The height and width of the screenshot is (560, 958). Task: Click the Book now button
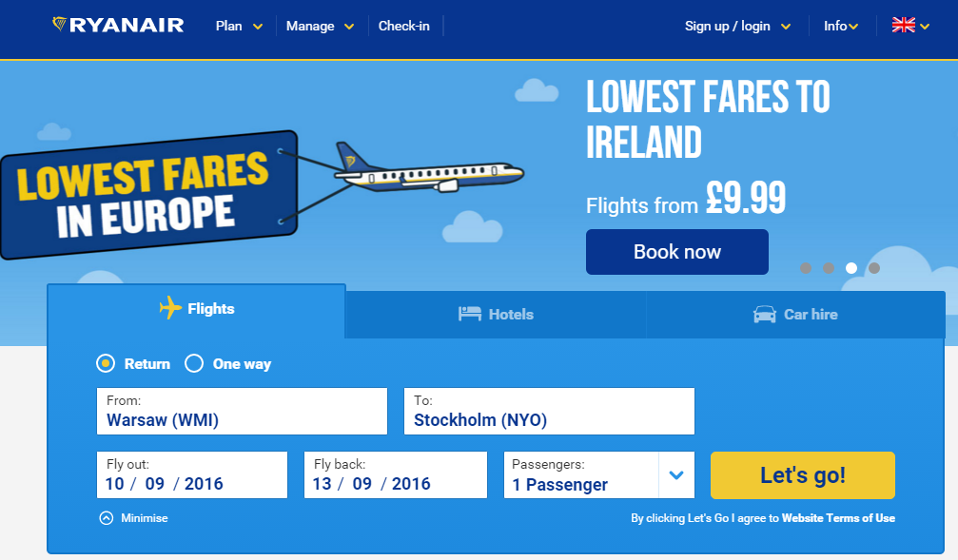(x=677, y=252)
